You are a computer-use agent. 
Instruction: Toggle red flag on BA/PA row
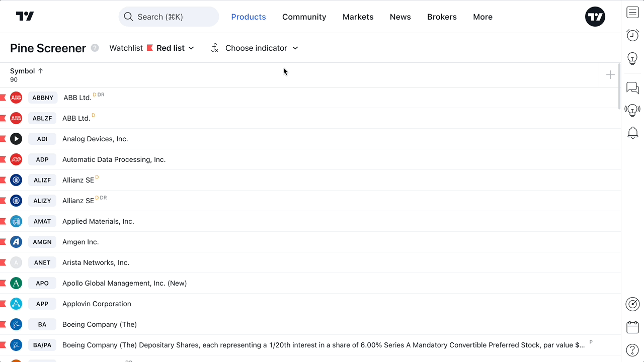point(3,345)
